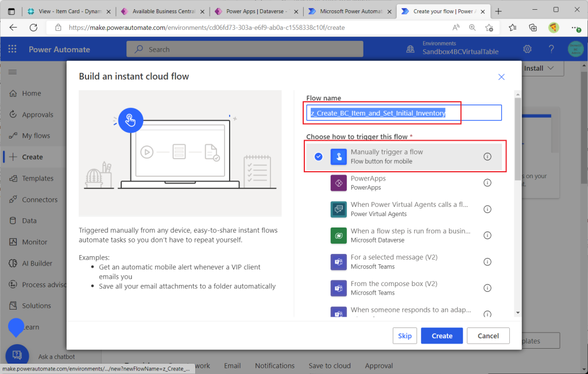Click the browser Refresh icon
The image size is (588, 374).
tap(33, 28)
